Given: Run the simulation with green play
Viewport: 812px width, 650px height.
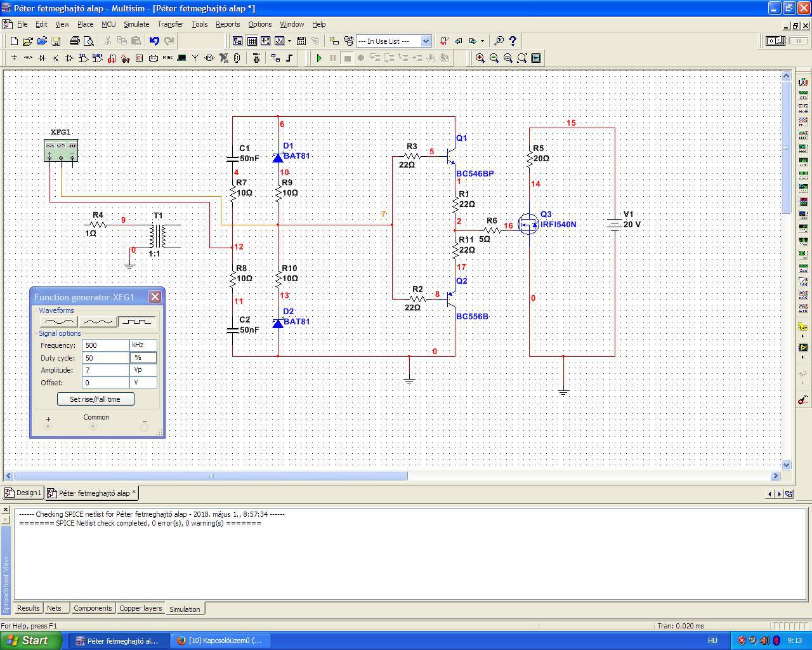Looking at the screenshot, I should (x=319, y=58).
